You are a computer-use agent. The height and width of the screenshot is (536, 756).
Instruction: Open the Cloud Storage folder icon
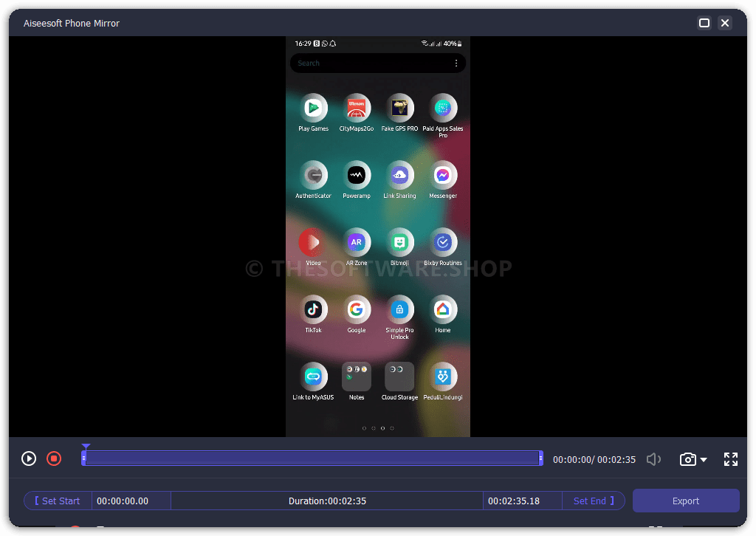(x=399, y=377)
